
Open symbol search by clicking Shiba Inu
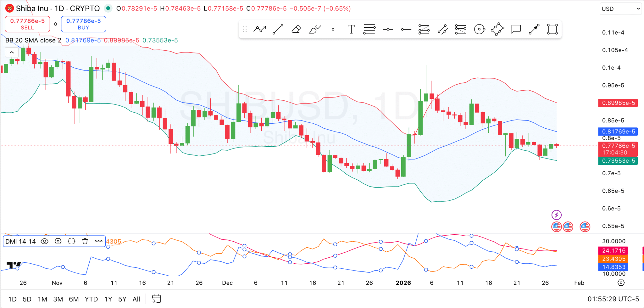33,8
